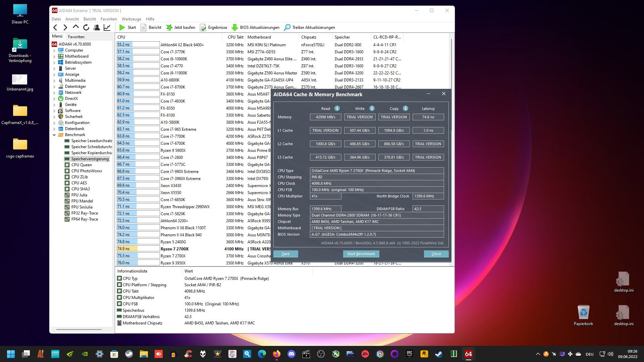This screenshot has width=644, height=362.
Task: Click the green Start benchmark arrow icon
Action: click(x=122, y=27)
